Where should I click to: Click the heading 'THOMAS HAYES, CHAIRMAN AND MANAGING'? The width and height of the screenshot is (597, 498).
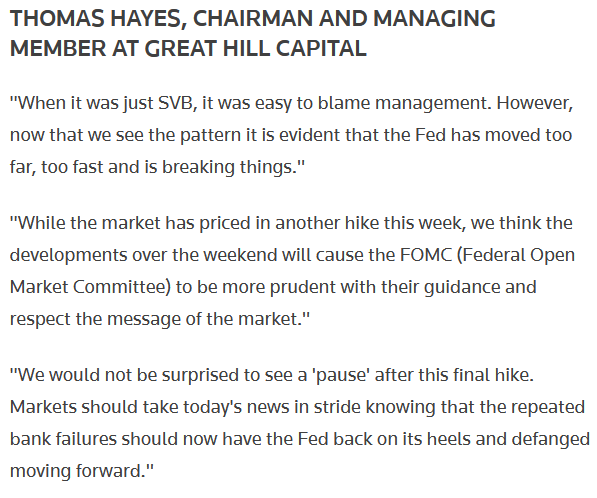pyautogui.click(x=252, y=19)
